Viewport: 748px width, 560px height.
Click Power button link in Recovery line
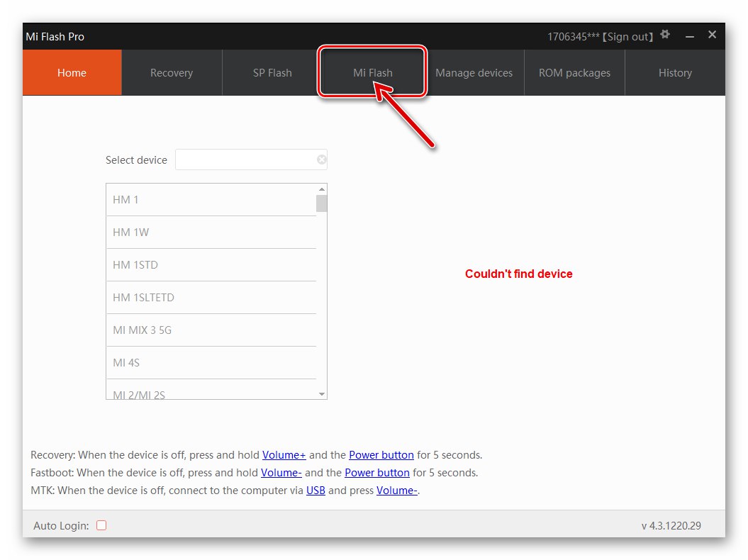click(x=381, y=454)
